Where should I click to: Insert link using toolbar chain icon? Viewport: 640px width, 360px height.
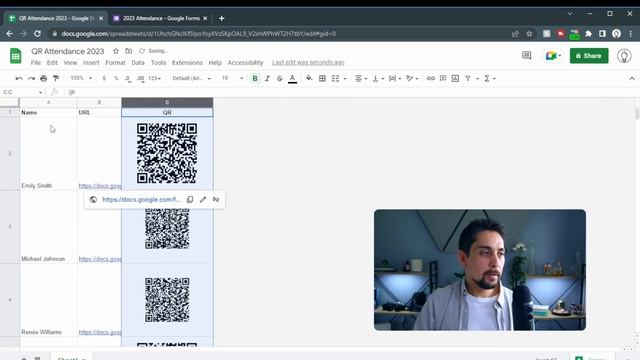click(431, 78)
